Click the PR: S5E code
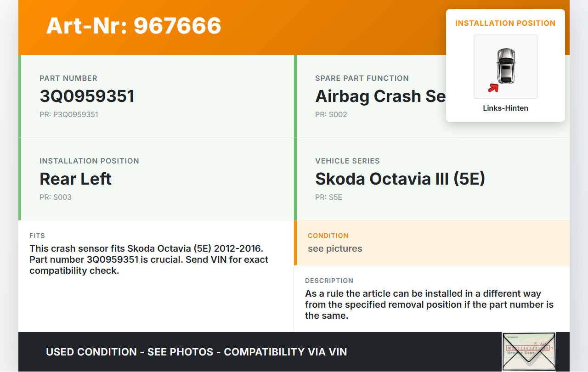The image size is (588, 372). point(328,197)
